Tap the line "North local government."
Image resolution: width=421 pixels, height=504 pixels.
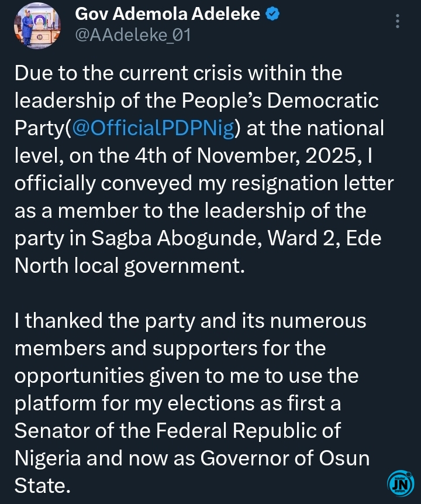tap(127, 263)
